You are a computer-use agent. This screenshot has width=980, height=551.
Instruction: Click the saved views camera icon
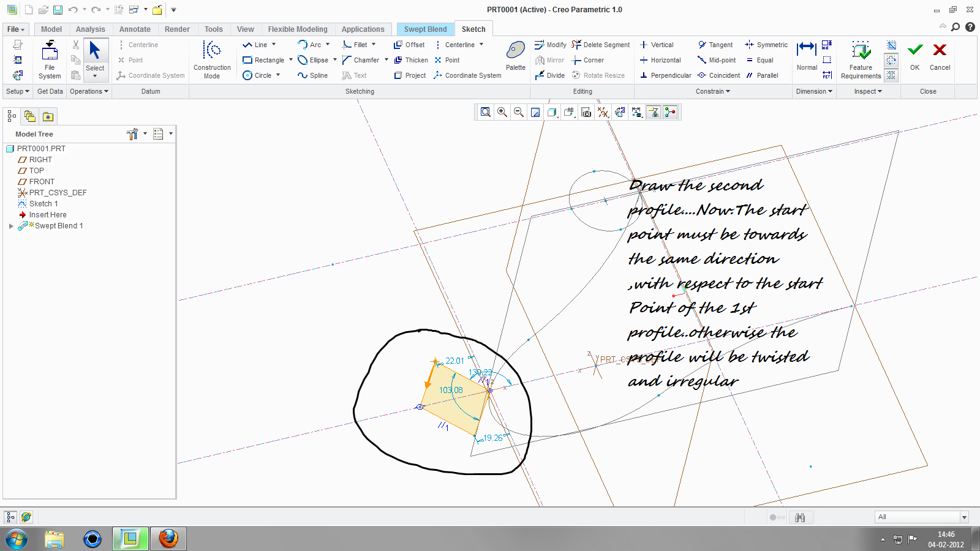(x=586, y=112)
